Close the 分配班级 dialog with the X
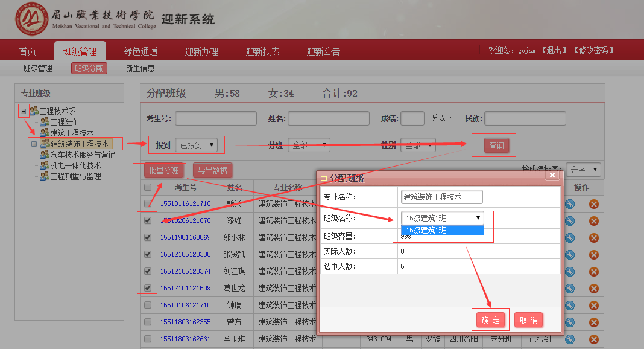This screenshot has width=644, height=349. (552, 176)
